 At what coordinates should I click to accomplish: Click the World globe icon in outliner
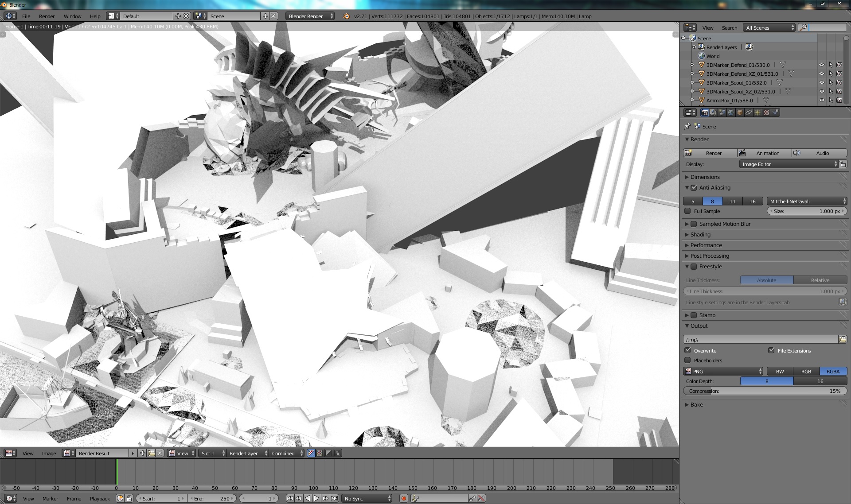(x=702, y=56)
